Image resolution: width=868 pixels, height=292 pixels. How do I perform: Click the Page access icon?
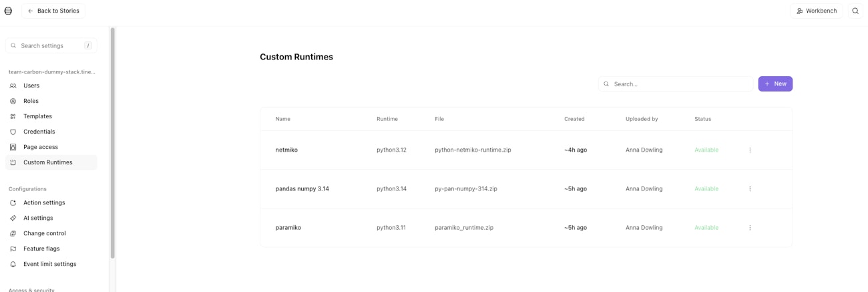point(13,148)
